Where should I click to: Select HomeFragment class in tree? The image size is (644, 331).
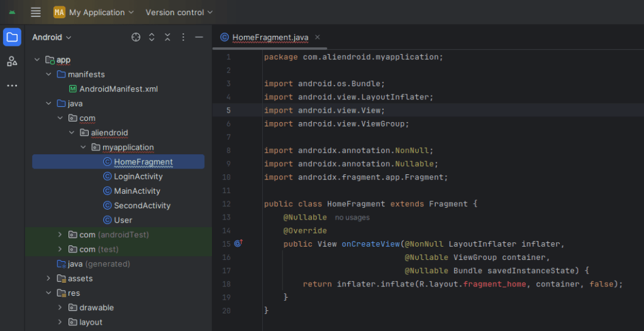tap(118, 162)
